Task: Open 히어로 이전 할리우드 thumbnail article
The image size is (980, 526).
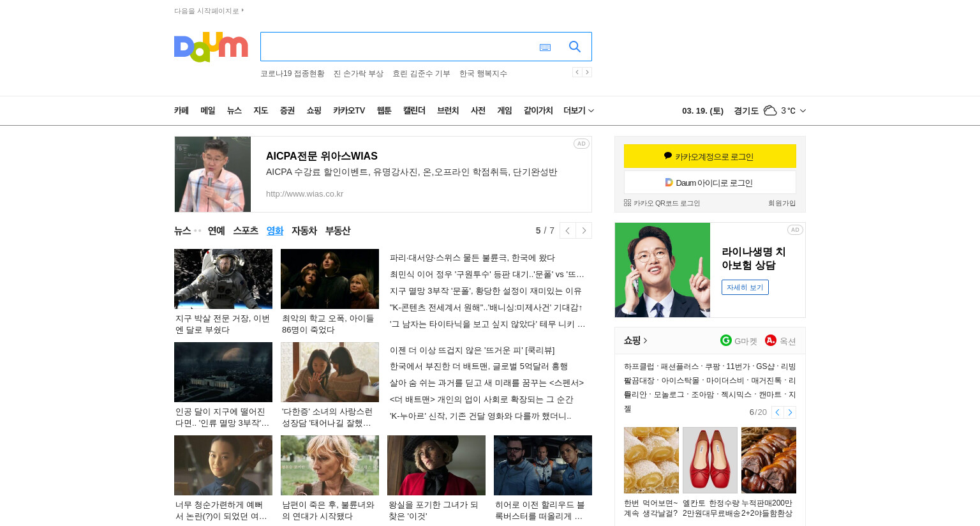Action: (x=543, y=465)
